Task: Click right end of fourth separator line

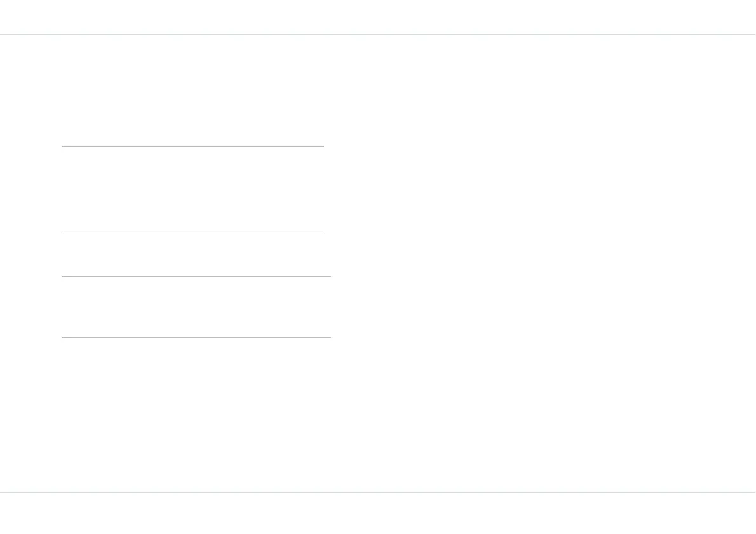Action: coord(329,337)
